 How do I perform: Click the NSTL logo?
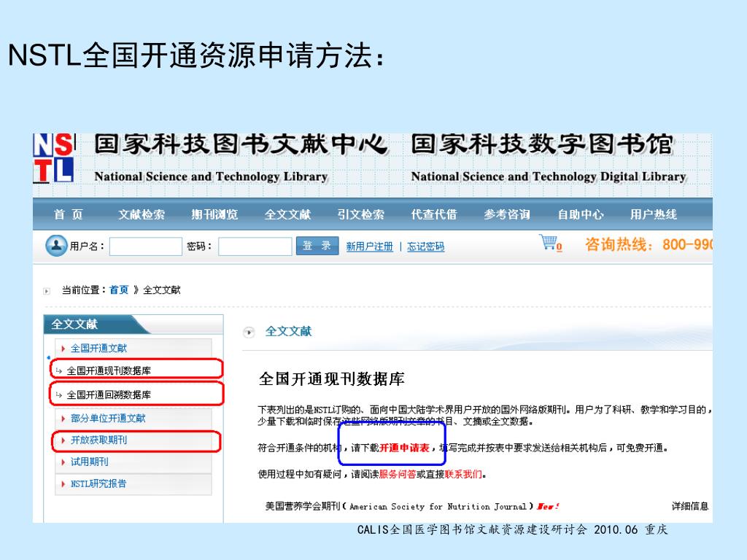point(54,158)
